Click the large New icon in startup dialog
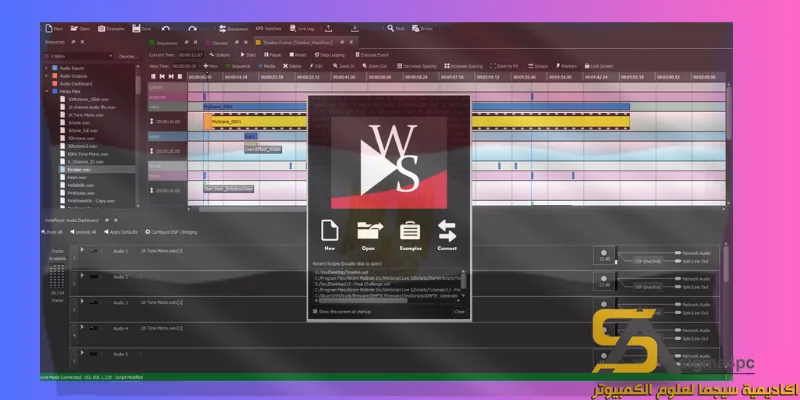 pyautogui.click(x=330, y=230)
